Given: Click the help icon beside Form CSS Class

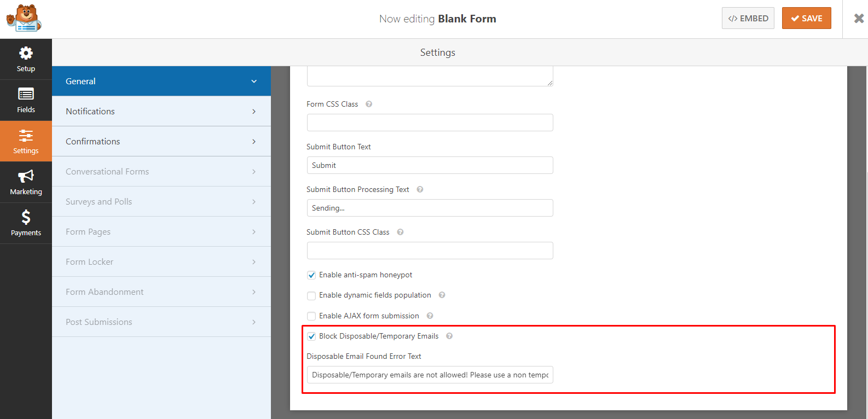Looking at the screenshot, I should (x=369, y=104).
